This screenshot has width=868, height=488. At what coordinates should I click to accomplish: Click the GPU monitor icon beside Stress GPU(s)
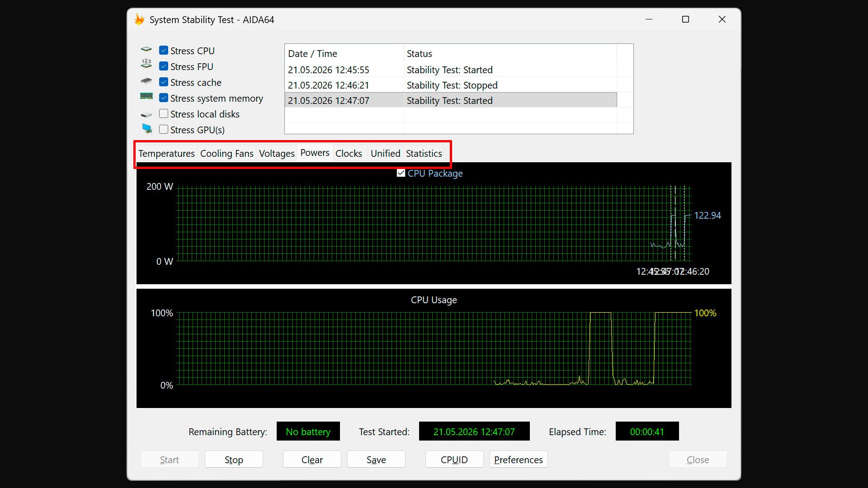pos(147,129)
